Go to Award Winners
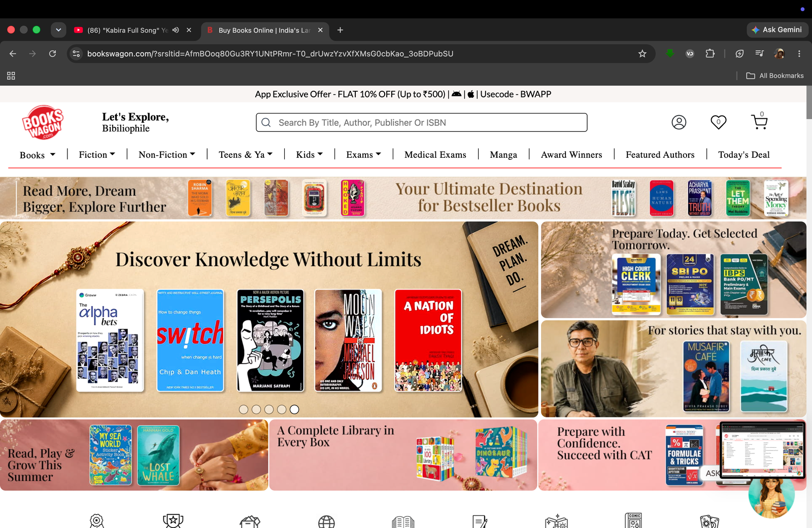Viewport: 812px width, 528px height. click(571, 155)
